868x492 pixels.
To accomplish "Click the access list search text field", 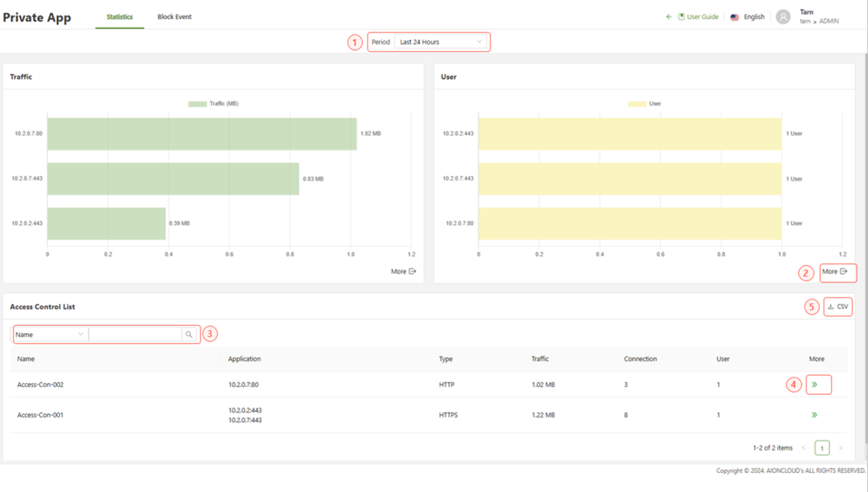I will pos(135,335).
